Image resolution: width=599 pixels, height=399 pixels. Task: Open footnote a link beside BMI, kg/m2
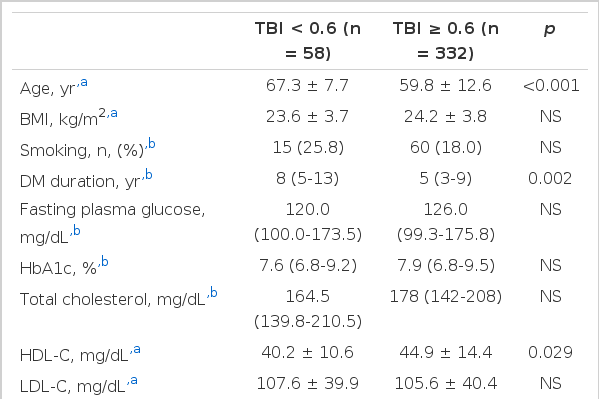[114, 113]
